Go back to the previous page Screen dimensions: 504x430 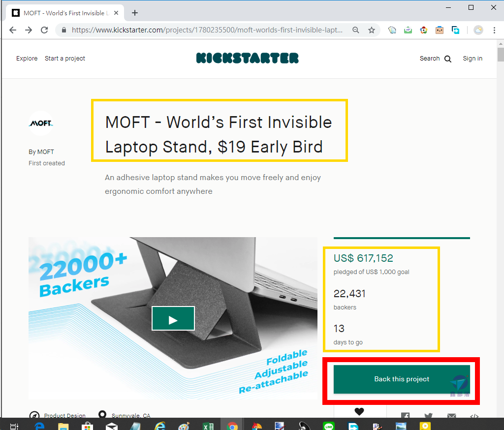pyautogui.click(x=13, y=30)
